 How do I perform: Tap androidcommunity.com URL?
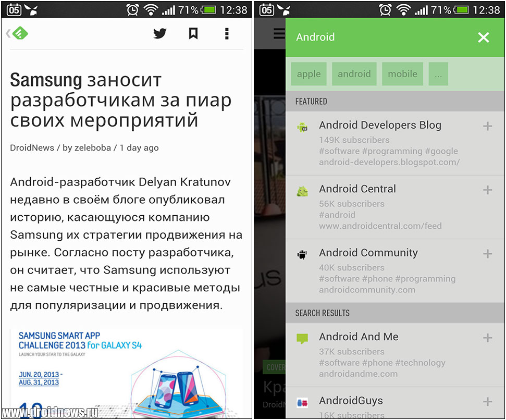click(x=367, y=290)
